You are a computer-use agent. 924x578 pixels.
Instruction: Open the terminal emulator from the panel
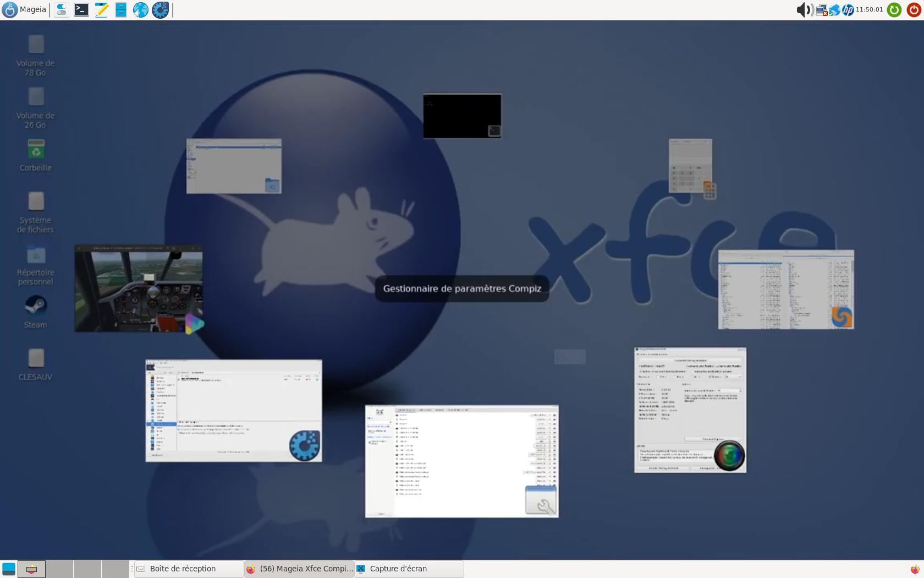pos(81,9)
